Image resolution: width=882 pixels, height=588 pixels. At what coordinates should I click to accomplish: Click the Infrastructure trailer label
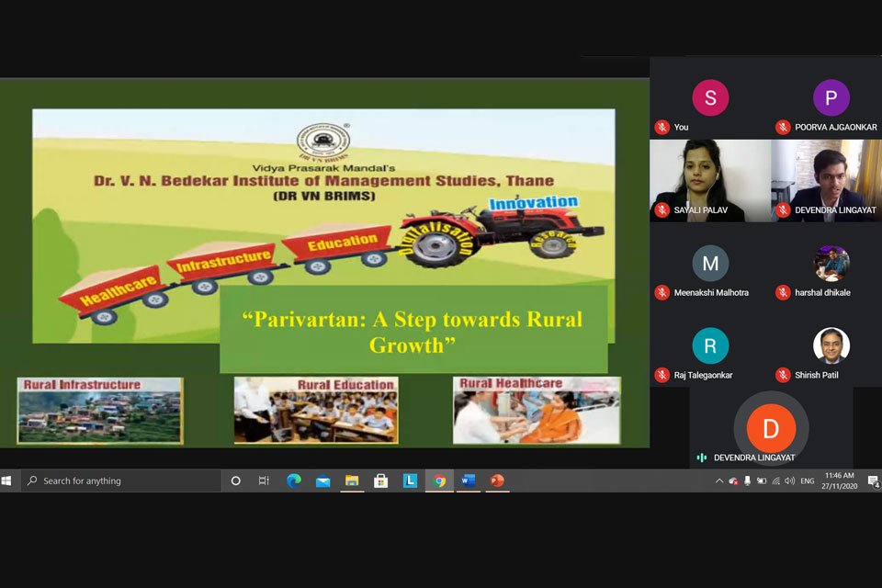223,260
